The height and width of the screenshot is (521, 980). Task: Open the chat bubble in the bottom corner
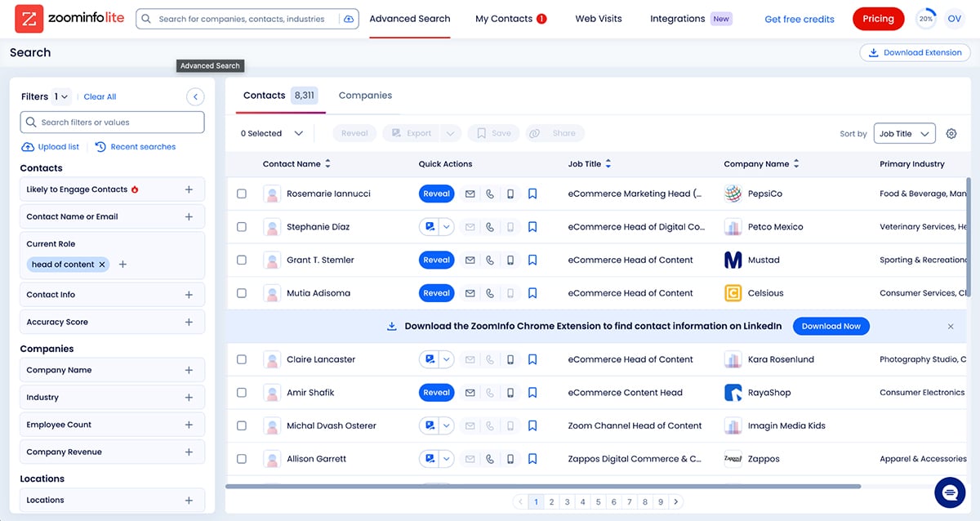[x=950, y=492]
